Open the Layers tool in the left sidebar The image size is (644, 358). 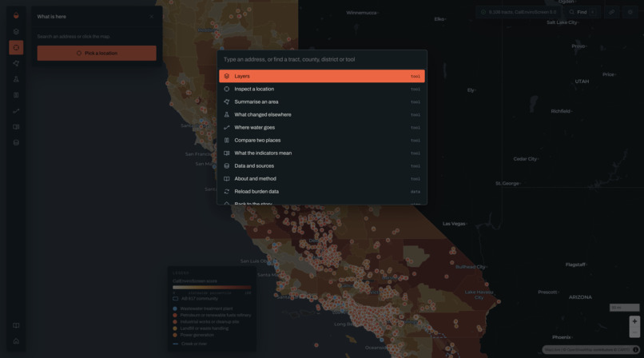coord(16,32)
